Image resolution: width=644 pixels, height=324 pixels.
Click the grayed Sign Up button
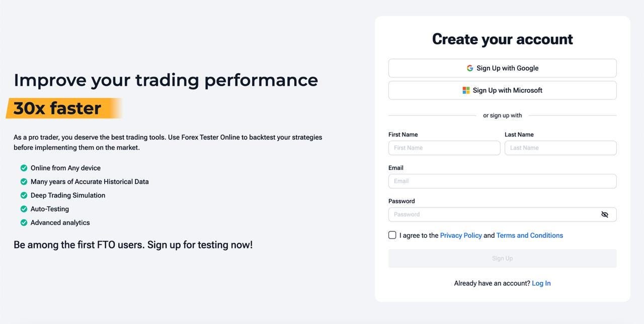502,258
